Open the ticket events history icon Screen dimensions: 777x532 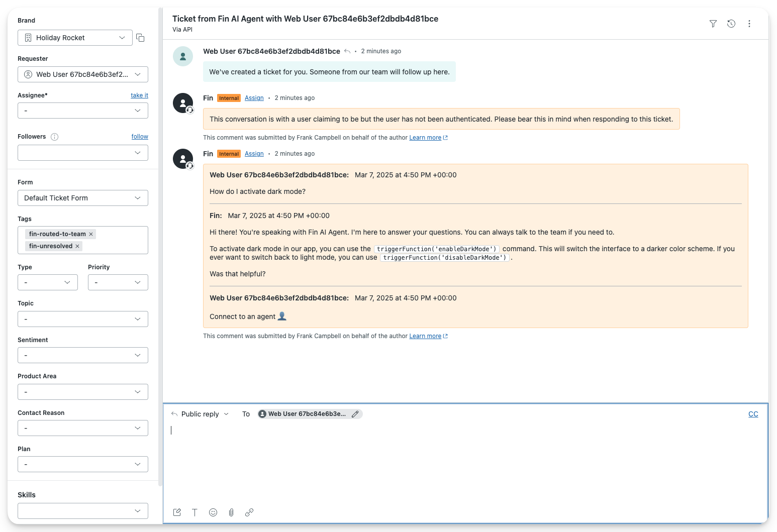point(731,24)
